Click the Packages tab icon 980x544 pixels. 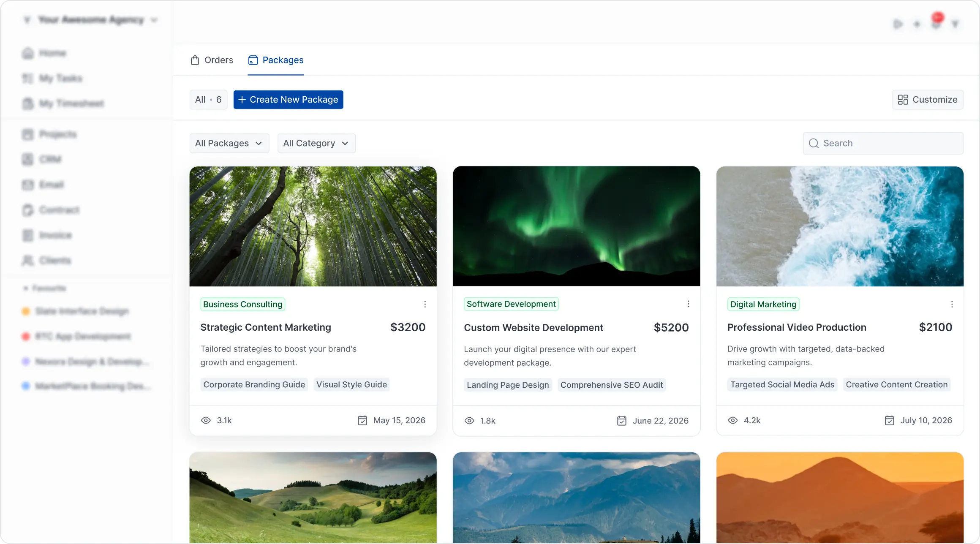pyautogui.click(x=253, y=60)
